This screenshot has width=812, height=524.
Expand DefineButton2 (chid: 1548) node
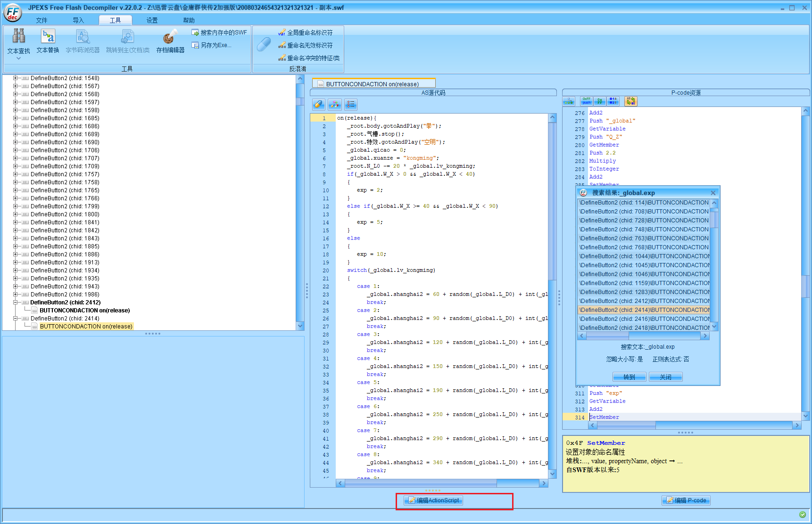16,78
